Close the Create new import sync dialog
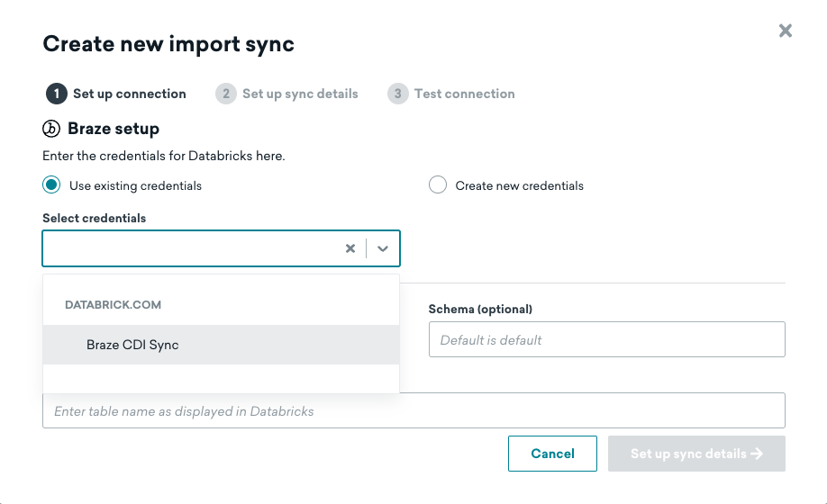This screenshot has width=827, height=504. [x=786, y=31]
